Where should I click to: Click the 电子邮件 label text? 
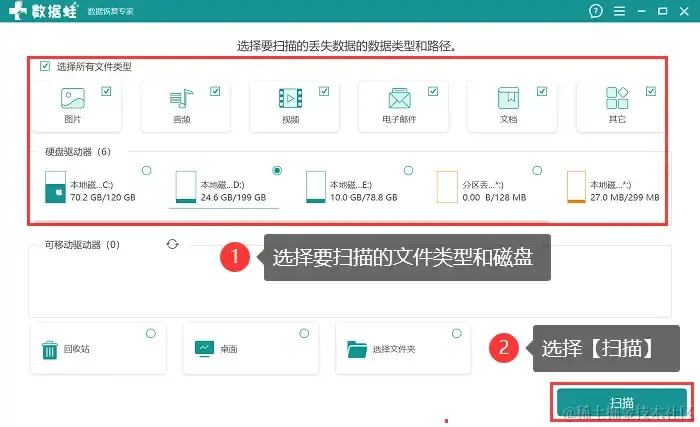click(399, 119)
